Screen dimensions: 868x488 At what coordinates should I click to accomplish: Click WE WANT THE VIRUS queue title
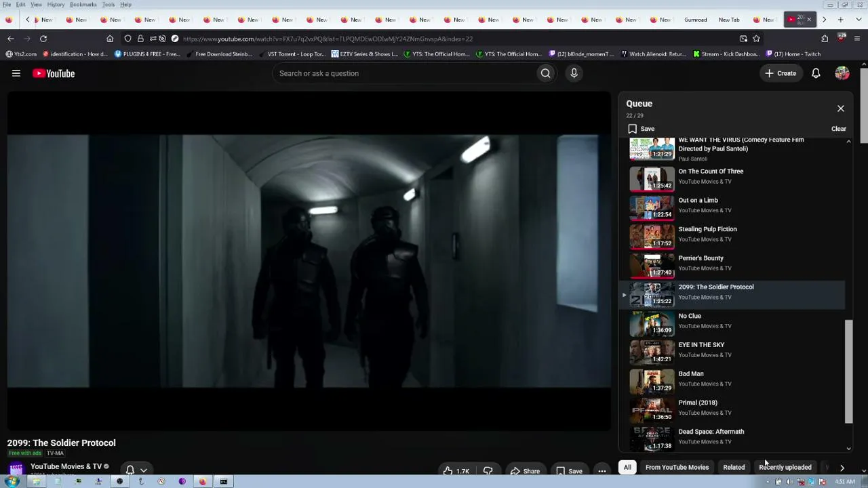click(741, 144)
